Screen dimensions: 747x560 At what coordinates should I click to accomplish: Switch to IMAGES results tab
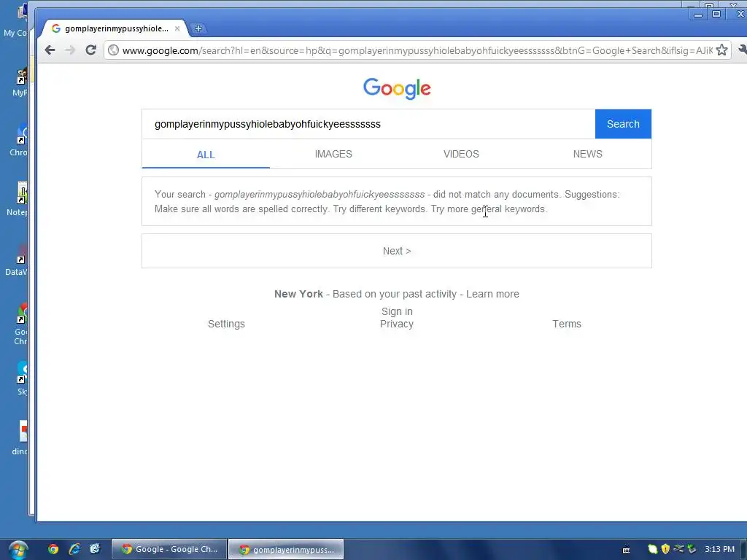[x=333, y=154]
